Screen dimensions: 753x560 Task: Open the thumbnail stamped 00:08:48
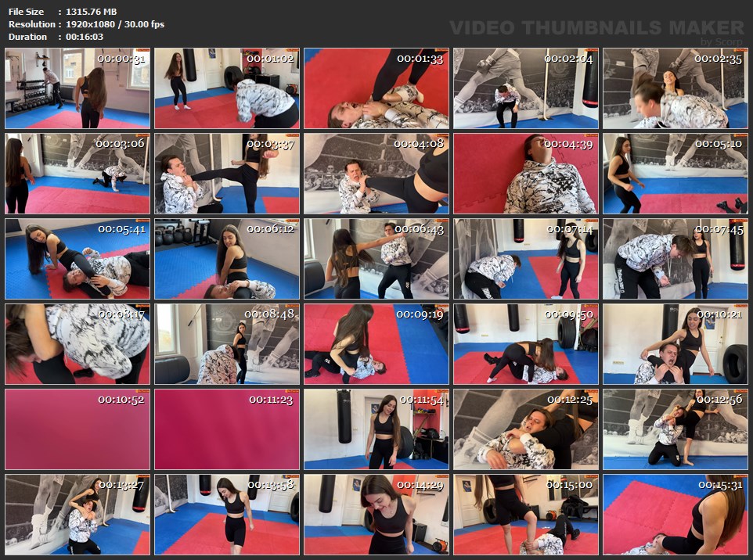click(x=227, y=344)
